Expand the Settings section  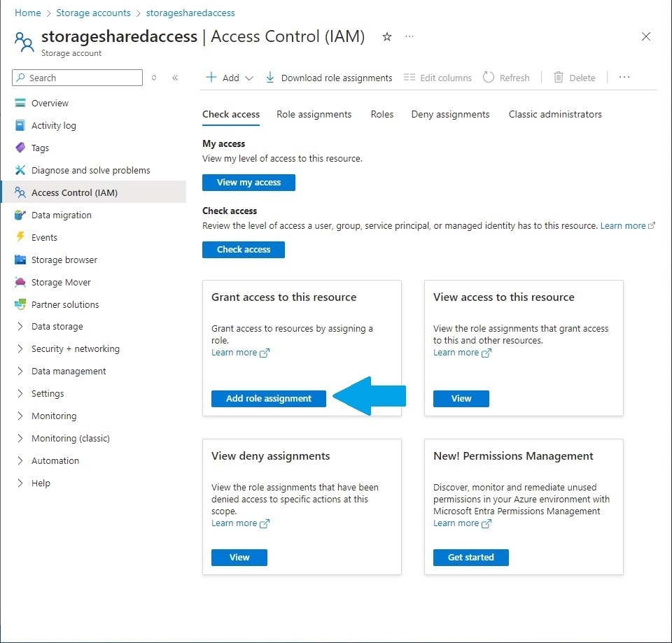click(20, 393)
